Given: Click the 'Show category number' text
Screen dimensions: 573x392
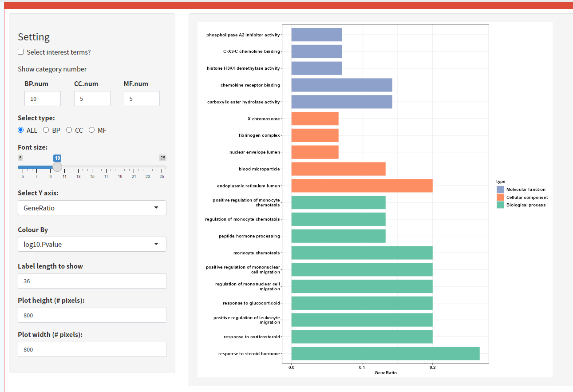Looking at the screenshot, I should coord(52,69).
